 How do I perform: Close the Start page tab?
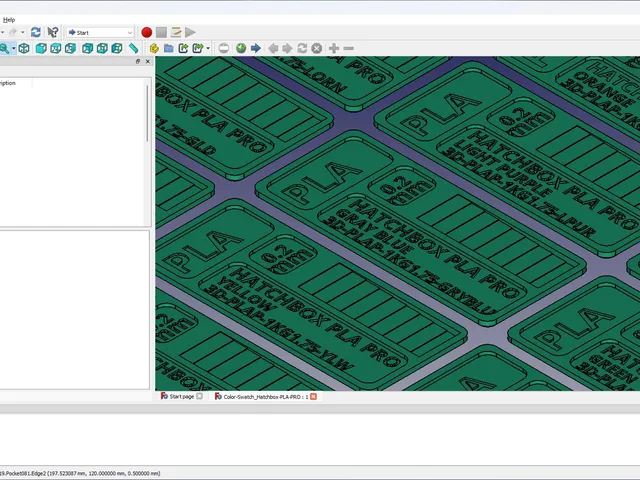pyautogui.click(x=199, y=396)
